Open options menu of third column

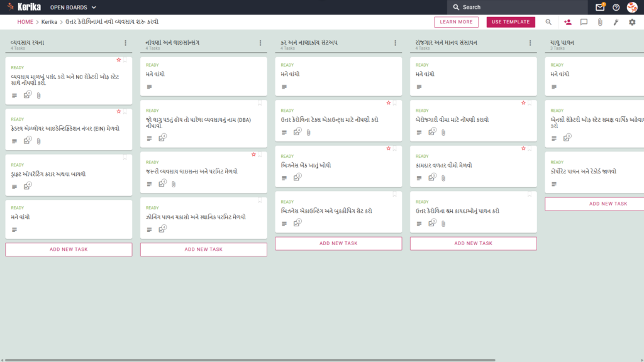pos(395,43)
